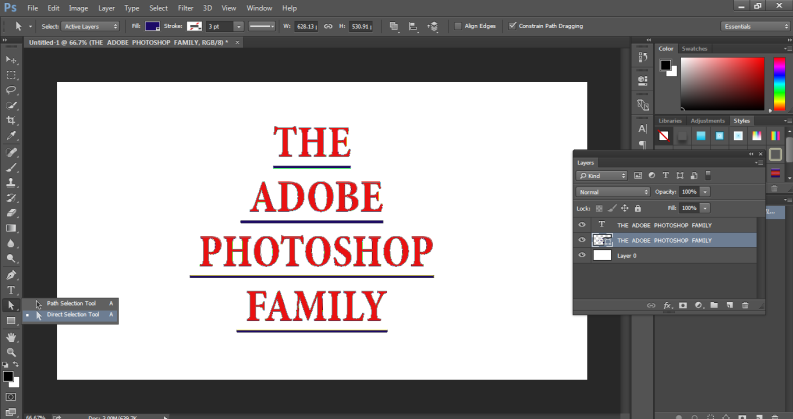Filter layers by pixel layers
This screenshot has width=793, height=419.
tap(638, 176)
